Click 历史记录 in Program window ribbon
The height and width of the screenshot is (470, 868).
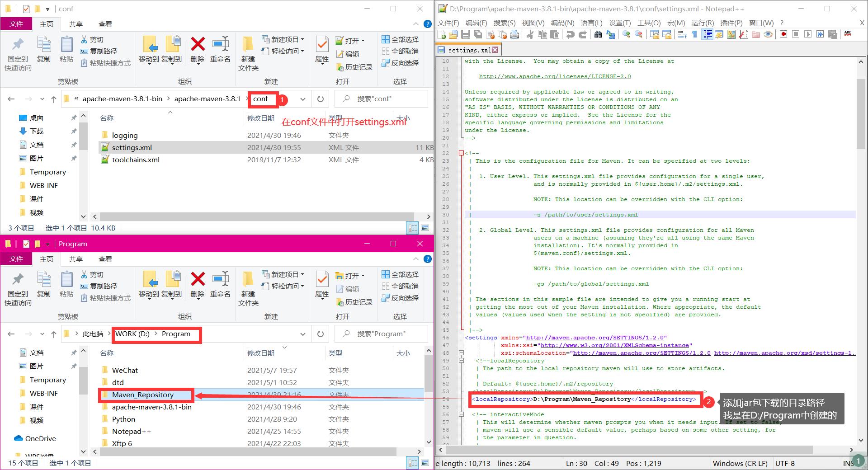point(354,302)
